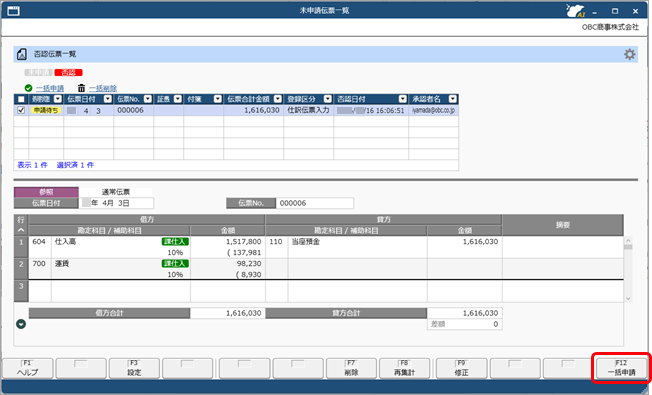
Task: Click the 仕入高 account name
Action: pyautogui.click(x=65, y=242)
